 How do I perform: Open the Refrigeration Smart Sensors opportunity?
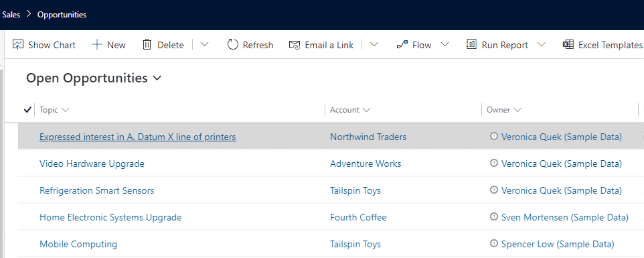tap(96, 190)
